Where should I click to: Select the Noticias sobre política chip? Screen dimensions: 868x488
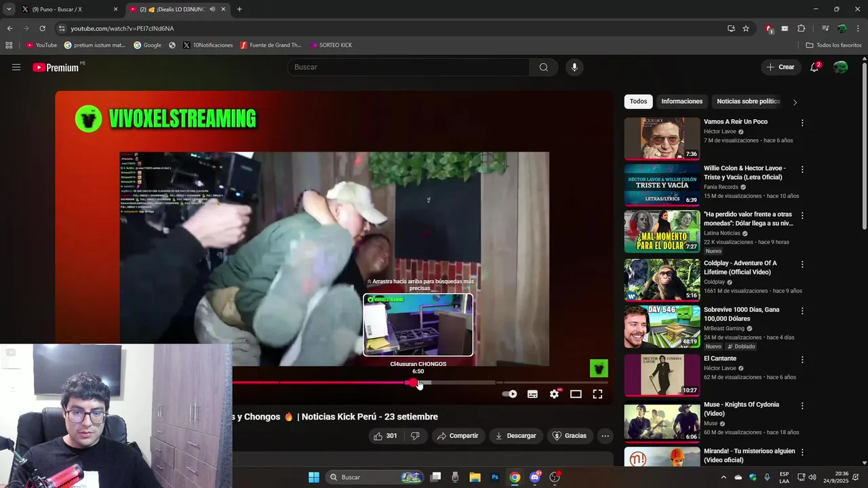tap(748, 102)
